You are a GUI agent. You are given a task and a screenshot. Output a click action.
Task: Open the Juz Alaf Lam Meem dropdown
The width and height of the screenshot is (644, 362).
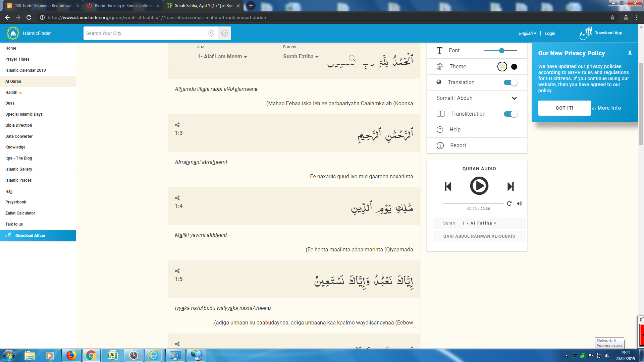(x=222, y=57)
